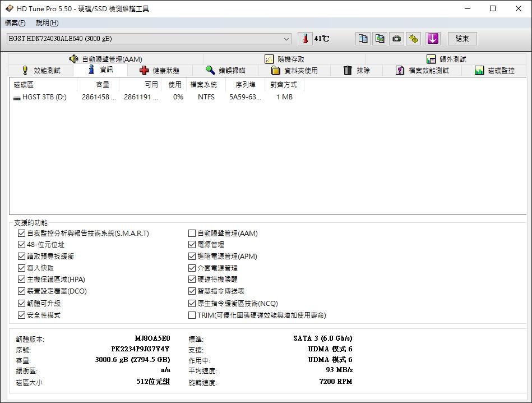Click the thermometer temperature icon
The image size is (532, 403).
[305, 39]
